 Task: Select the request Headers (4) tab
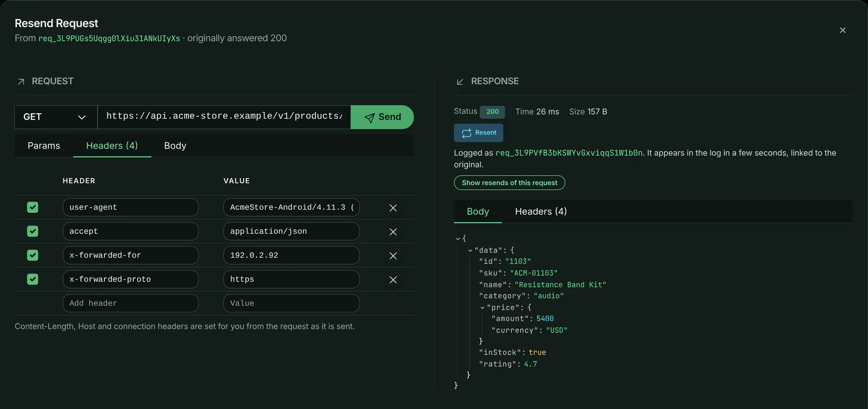(112, 146)
